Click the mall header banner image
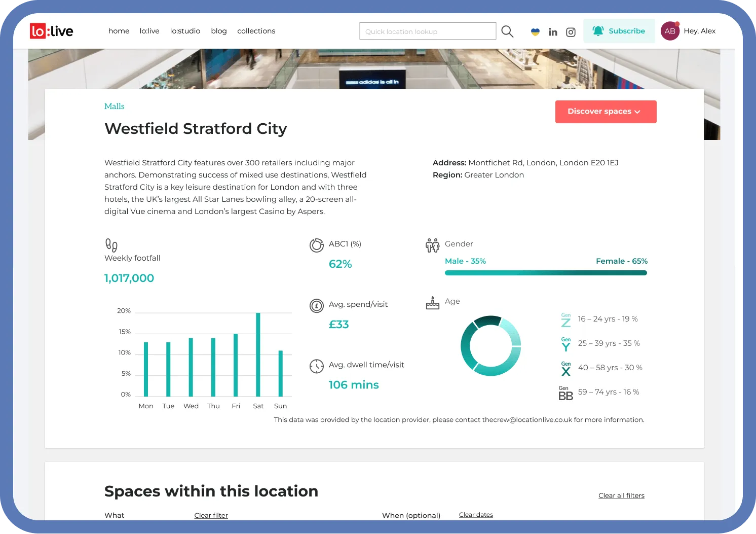This screenshot has height=534, width=756. pos(374,69)
